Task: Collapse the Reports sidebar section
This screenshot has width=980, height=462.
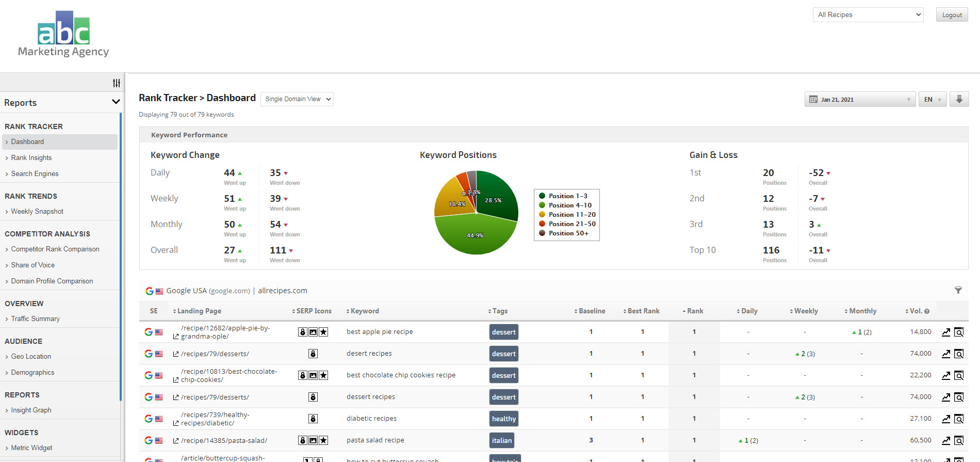Action: coord(116,102)
